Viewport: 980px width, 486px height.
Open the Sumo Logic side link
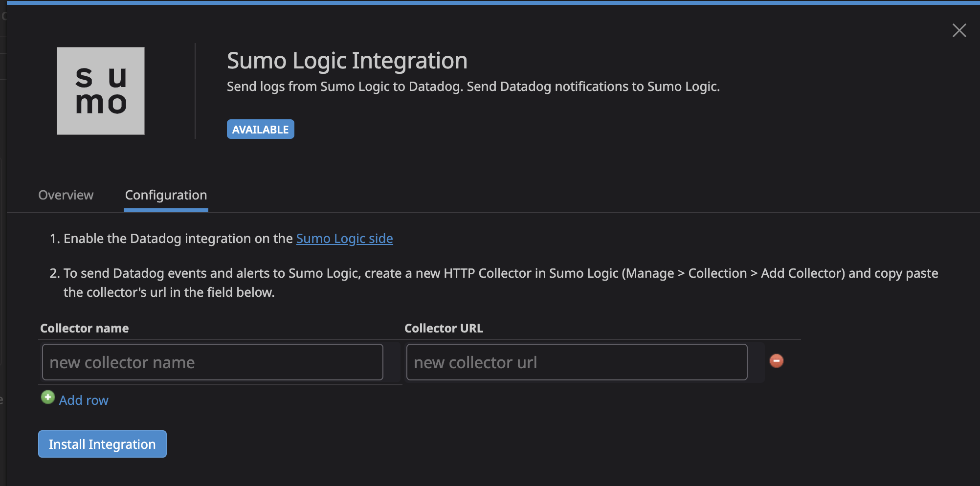344,239
